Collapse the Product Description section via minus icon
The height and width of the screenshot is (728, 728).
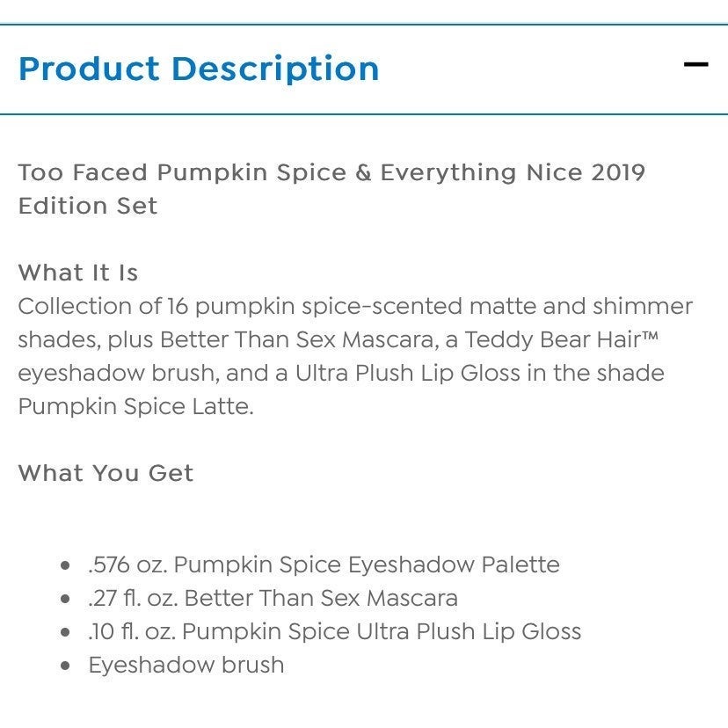(x=695, y=64)
